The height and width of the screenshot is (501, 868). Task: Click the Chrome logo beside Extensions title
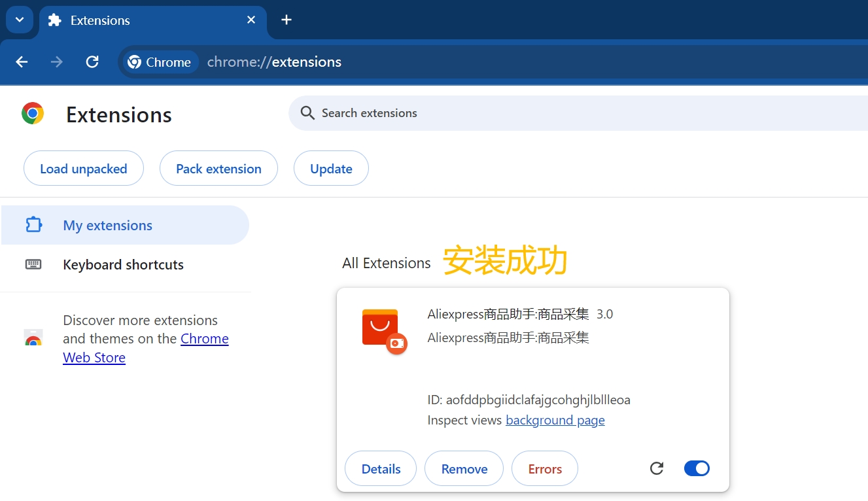coord(33,113)
